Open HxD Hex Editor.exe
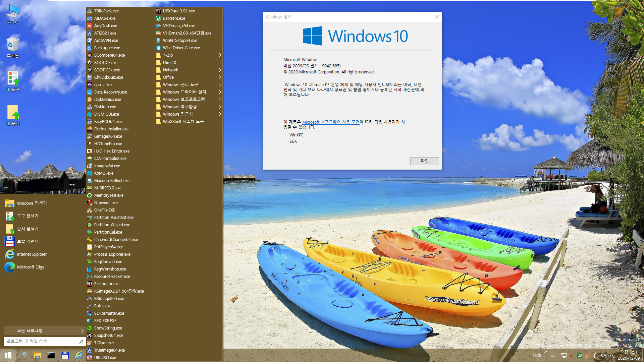 pyautogui.click(x=112, y=151)
